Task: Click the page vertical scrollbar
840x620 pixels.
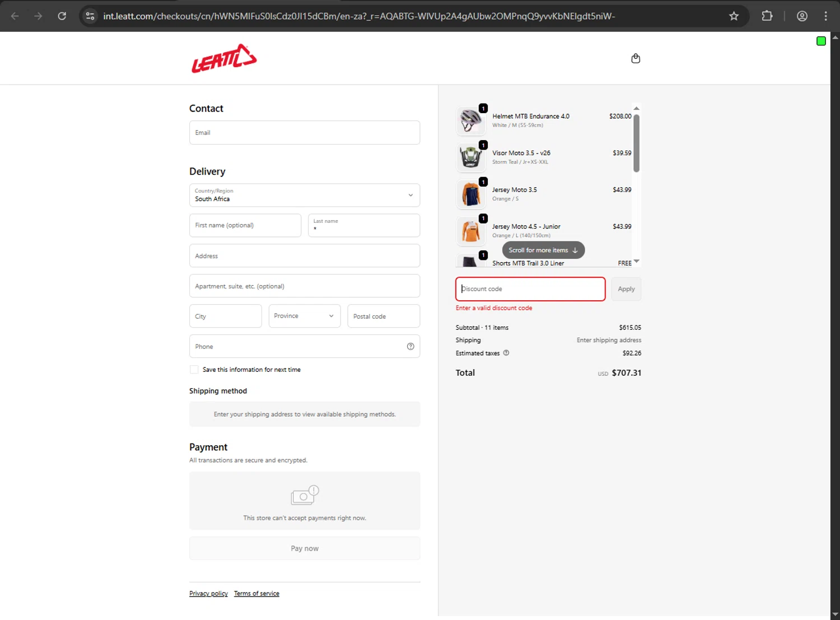Action: [835, 325]
